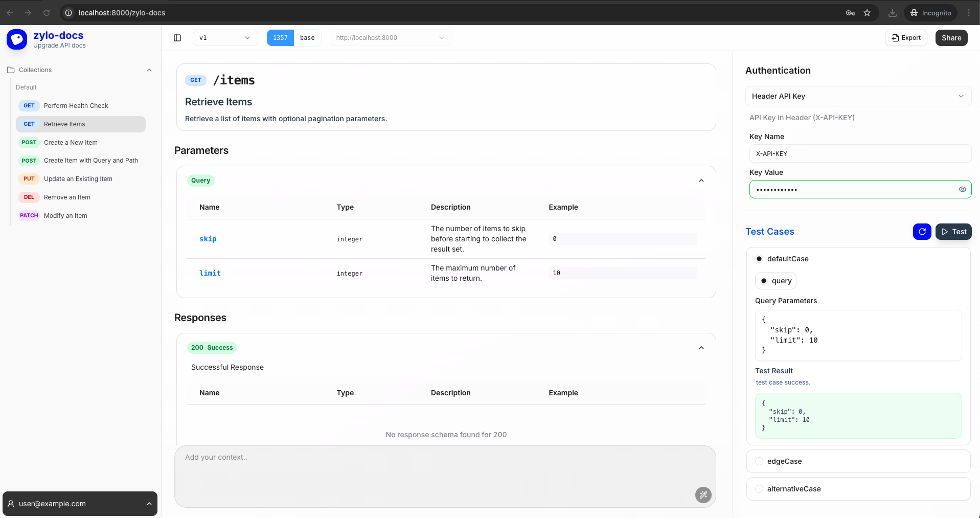The width and height of the screenshot is (980, 518).
Task: Click the limit parameter name
Action: pyautogui.click(x=210, y=273)
